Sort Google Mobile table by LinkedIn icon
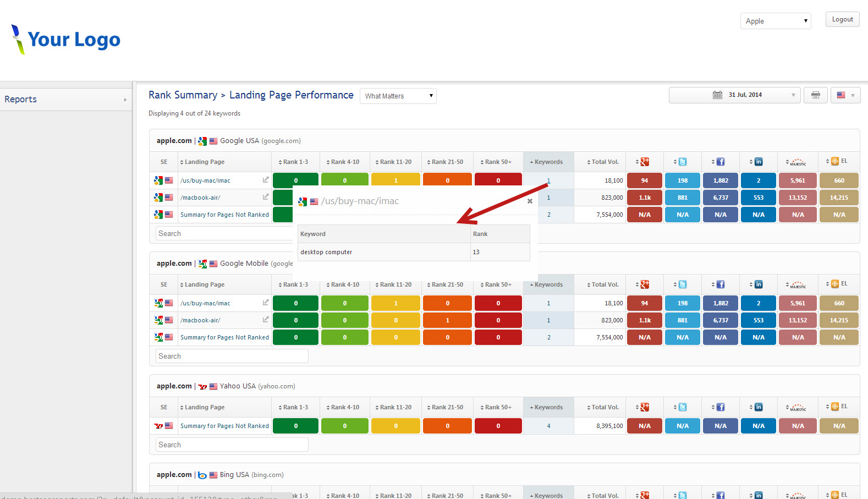868x499 pixels. pos(758,284)
